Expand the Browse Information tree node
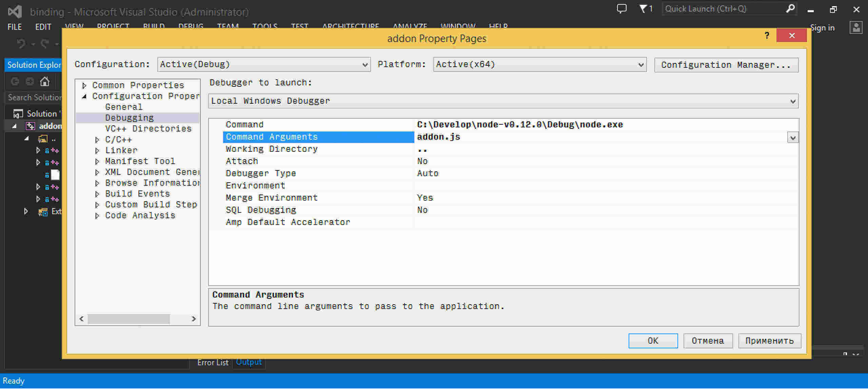This screenshot has height=389, width=868. [x=97, y=183]
